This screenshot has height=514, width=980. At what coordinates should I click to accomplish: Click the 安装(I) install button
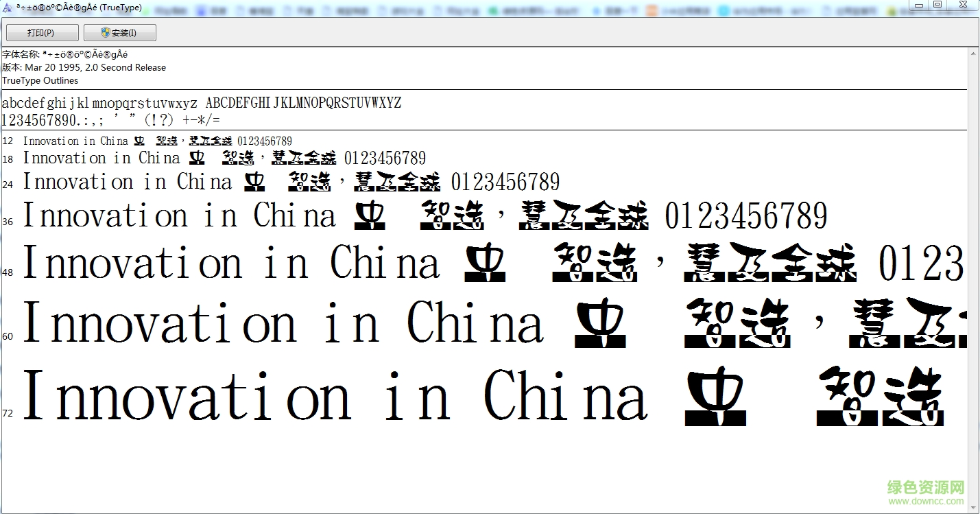(x=119, y=33)
